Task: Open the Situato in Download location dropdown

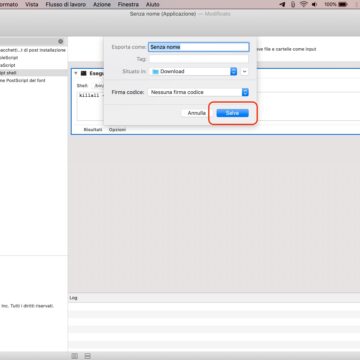Action: [193, 71]
